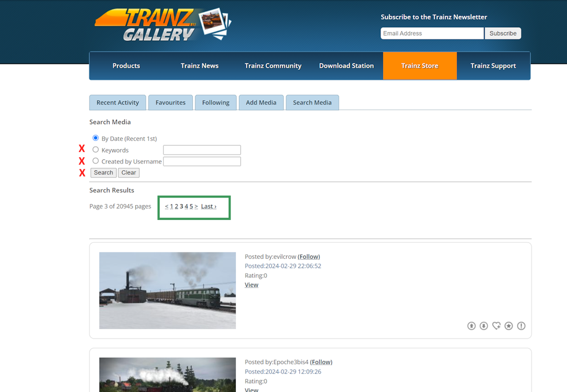This screenshot has width=567, height=392.
Task: Follow user evilcrow
Action: (x=309, y=257)
